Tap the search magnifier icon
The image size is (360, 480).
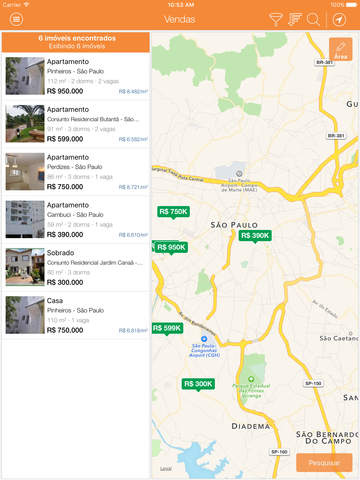pos(313,19)
